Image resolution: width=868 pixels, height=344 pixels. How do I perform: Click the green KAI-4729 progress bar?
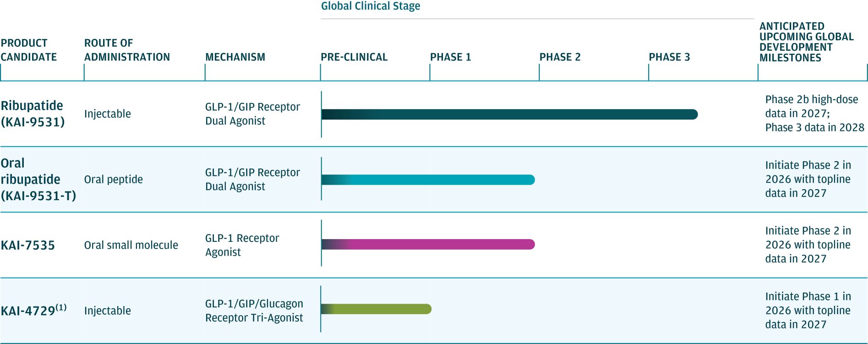(376, 309)
